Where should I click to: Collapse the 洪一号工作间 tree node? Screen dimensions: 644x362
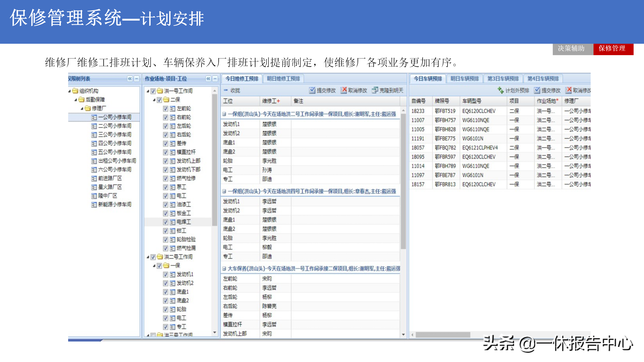click(x=148, y=91)
